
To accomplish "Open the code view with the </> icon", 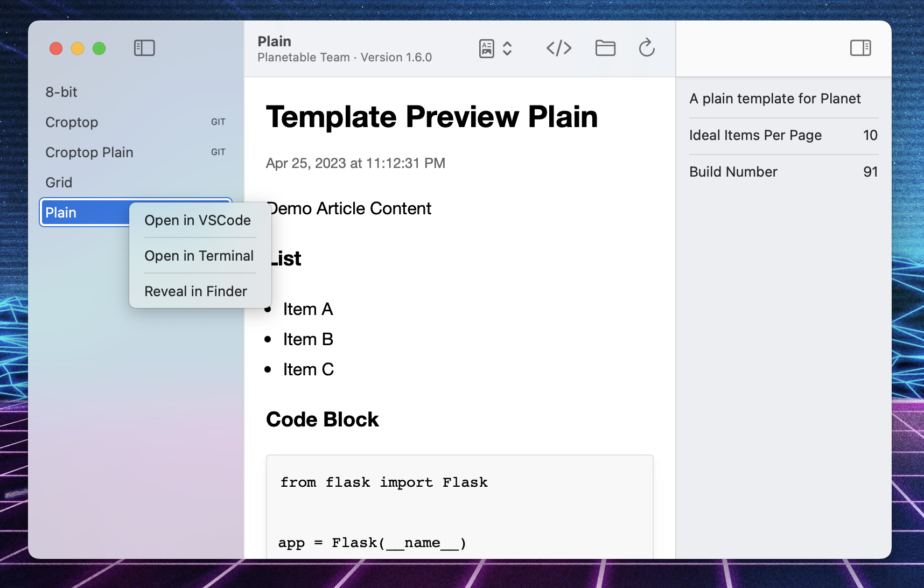I will point(559,48).
